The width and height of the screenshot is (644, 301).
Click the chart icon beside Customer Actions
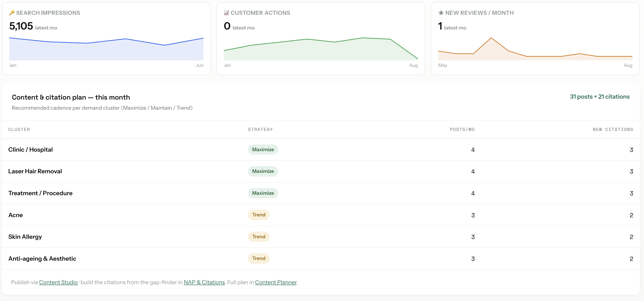(x=227, y=13)
